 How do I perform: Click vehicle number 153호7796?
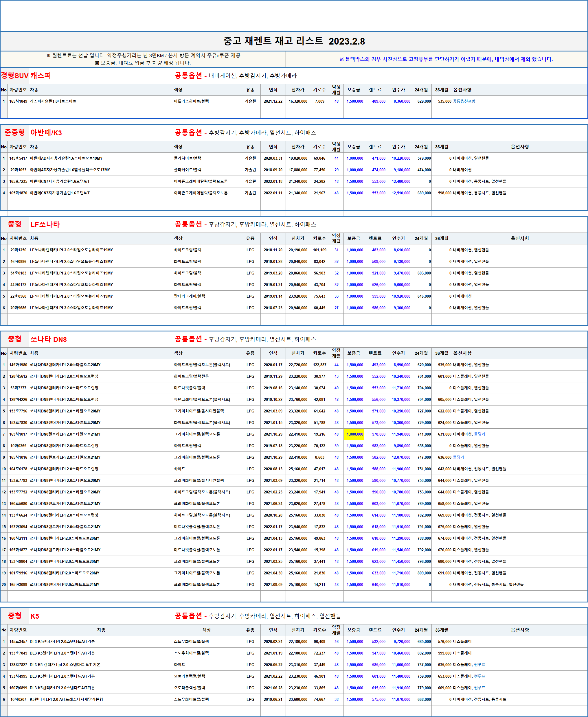18,411
